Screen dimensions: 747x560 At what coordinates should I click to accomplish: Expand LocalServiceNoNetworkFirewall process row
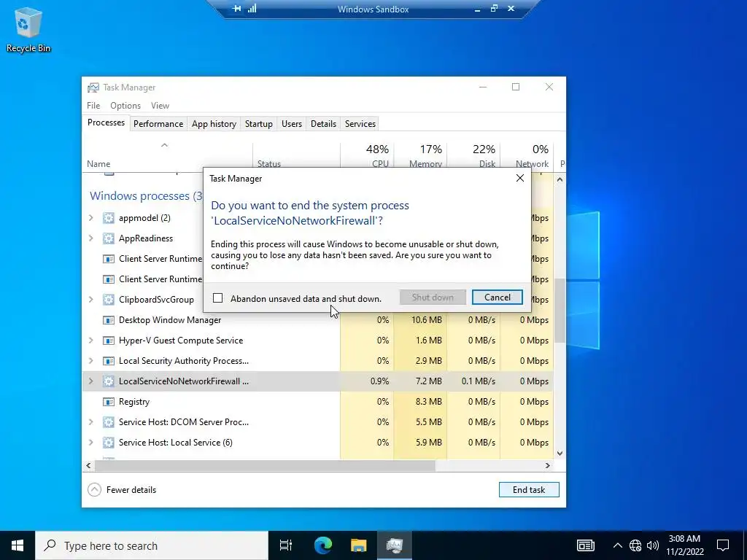click(91, 381)
